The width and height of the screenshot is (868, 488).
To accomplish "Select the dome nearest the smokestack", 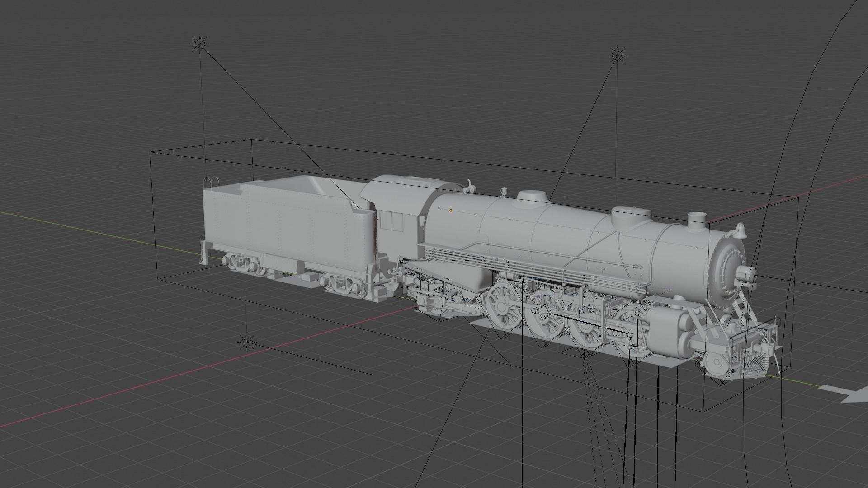I will click(632, 218).
